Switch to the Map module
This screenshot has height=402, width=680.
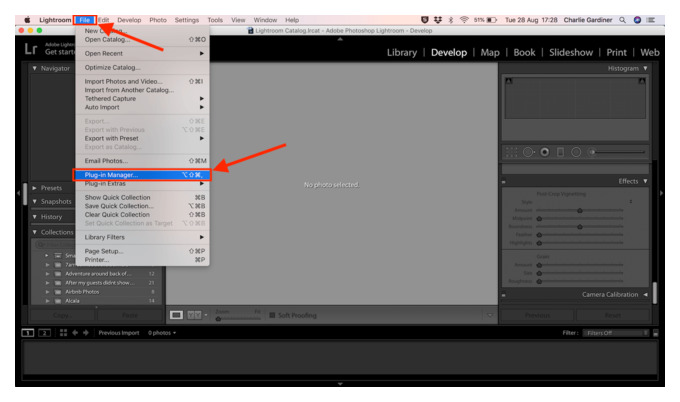pos(490,52)
